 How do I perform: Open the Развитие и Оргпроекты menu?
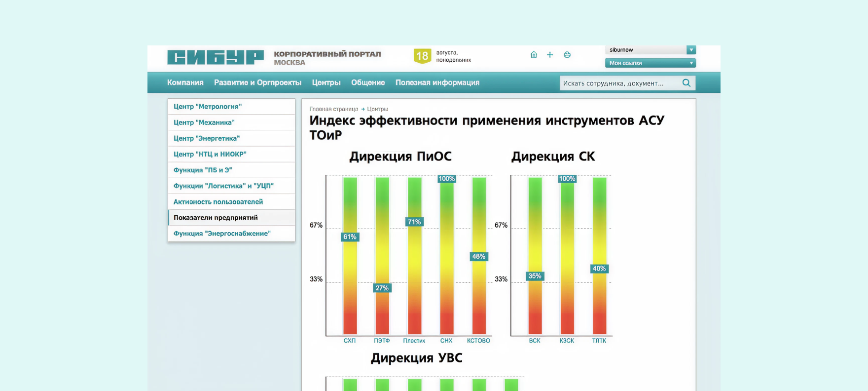(257, 82)
